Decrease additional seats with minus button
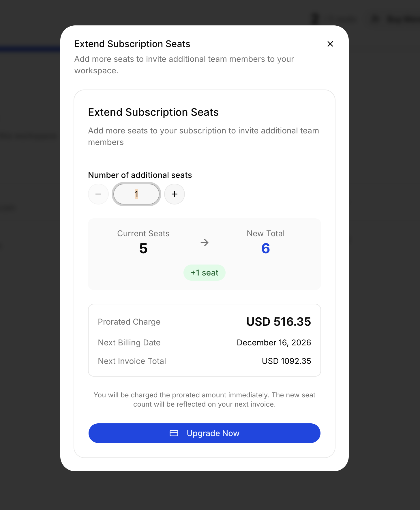 [x=98, y=194]
